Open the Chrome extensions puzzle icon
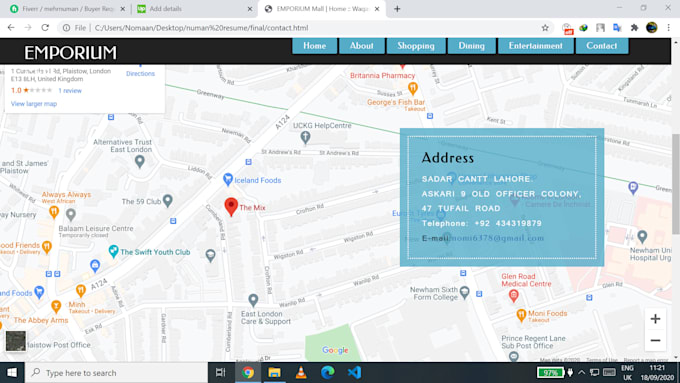This screenshot has width=680, height=383. [634, 28]
